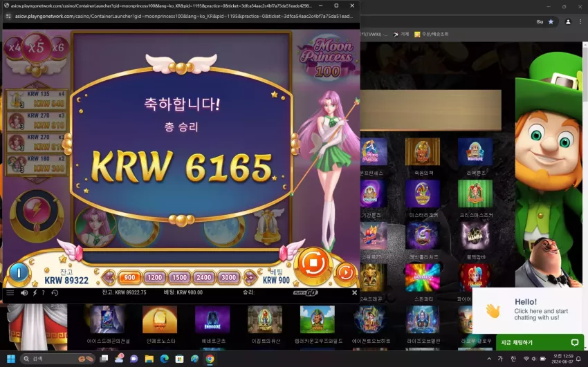588x367 pixels.
Task: Click the KRW 6165 total win banner
Action: point(181,167)
